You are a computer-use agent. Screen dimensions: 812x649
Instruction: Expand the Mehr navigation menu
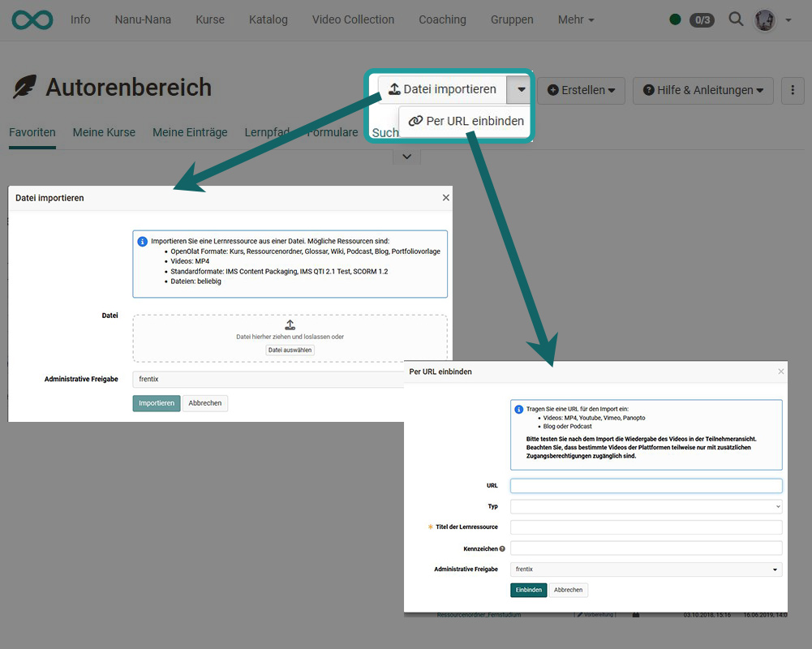click(576, 19)
